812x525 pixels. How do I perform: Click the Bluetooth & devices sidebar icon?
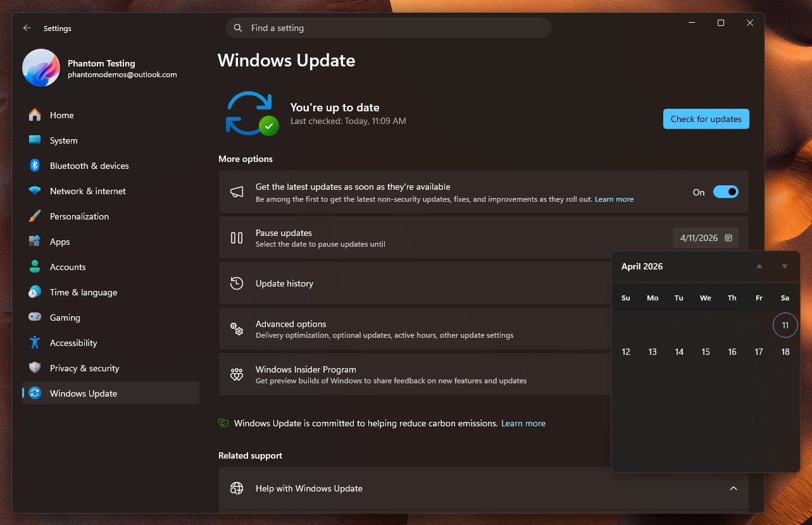pos(34,166)
